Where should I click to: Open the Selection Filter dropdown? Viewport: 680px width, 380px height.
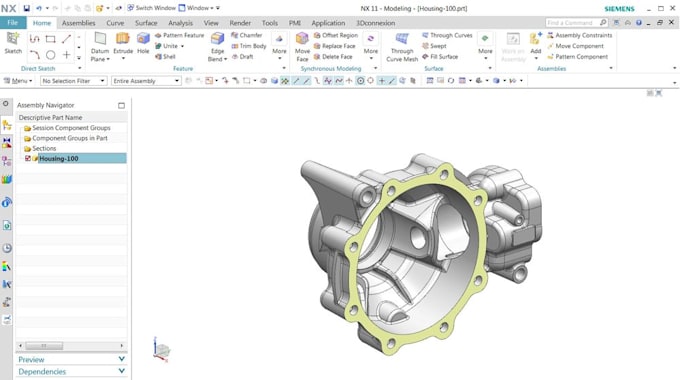73,81
